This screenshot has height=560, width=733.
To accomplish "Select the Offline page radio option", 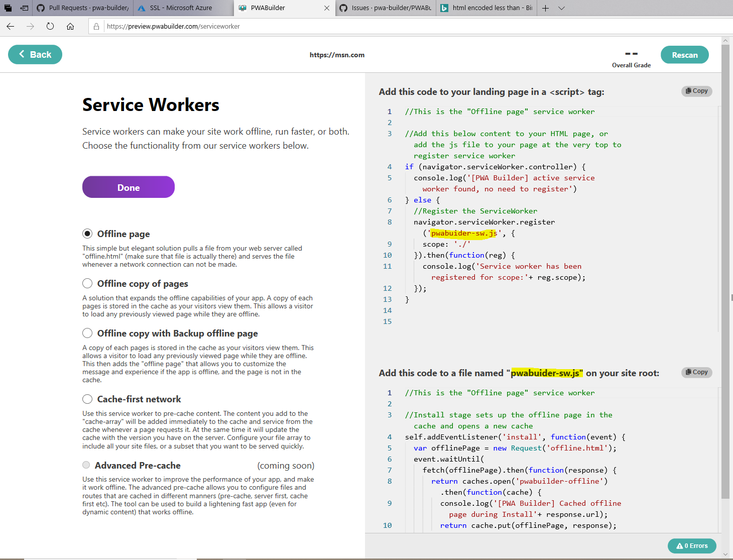I will [x=87, y=234].
